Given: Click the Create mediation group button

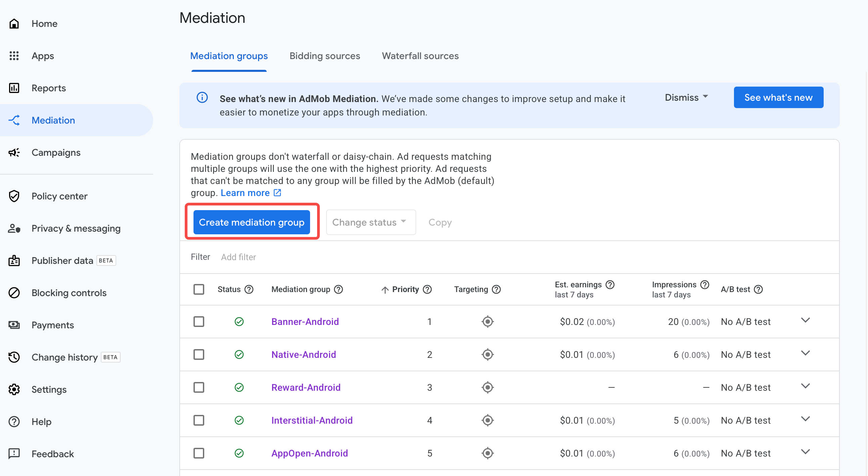Looking at the screenshot, I should [x=251, y=222].
